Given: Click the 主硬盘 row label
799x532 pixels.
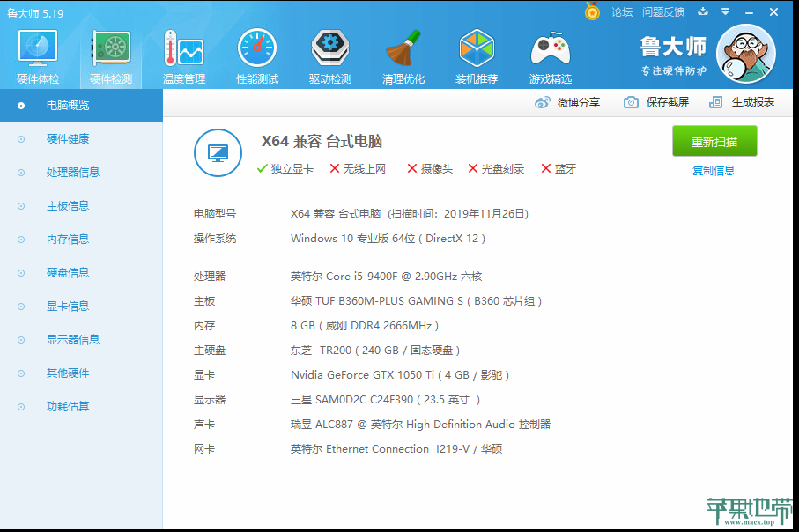Looking at the screenshot, I should [210, 351].
